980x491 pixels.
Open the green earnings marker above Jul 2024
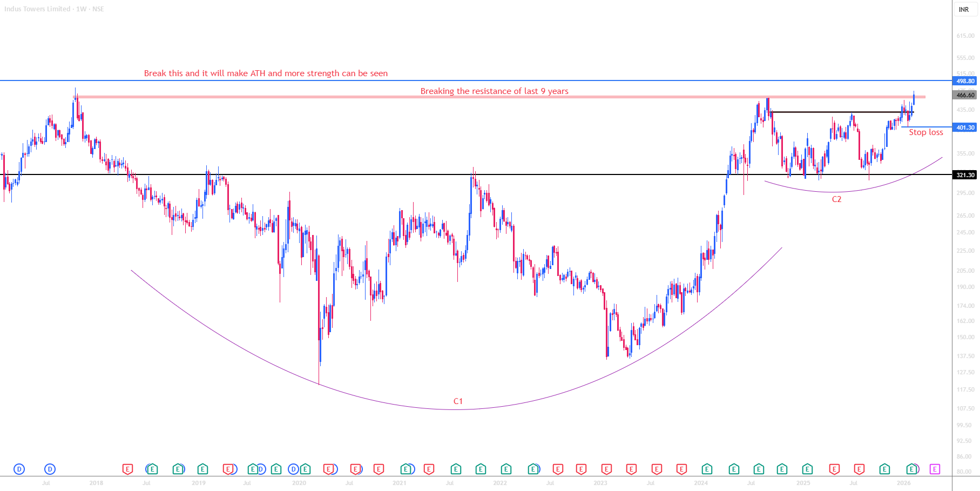coord(759,469)
